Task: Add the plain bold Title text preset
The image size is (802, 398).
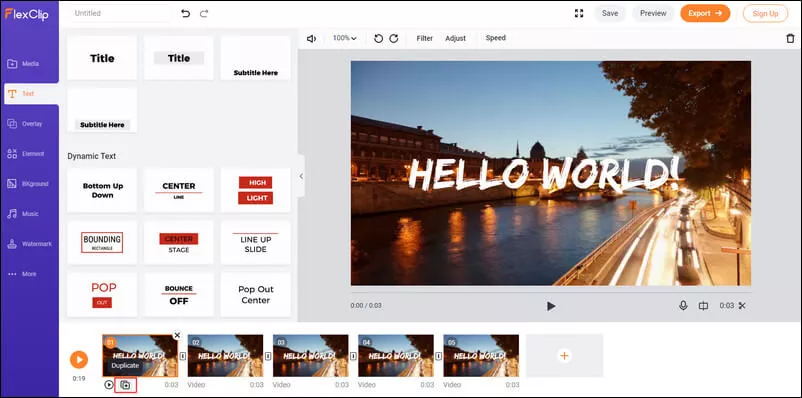Action: click(x=102, y=58)
